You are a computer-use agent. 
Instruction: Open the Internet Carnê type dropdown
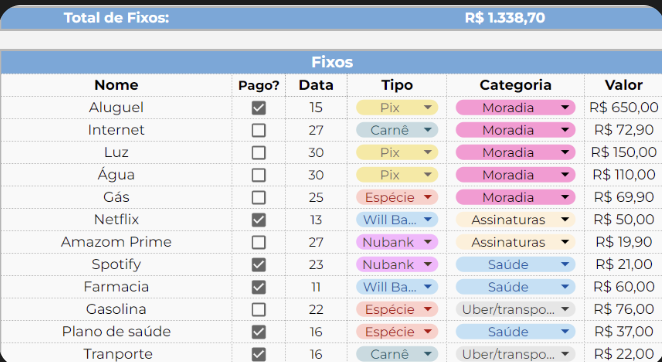(x=397, y=130)
